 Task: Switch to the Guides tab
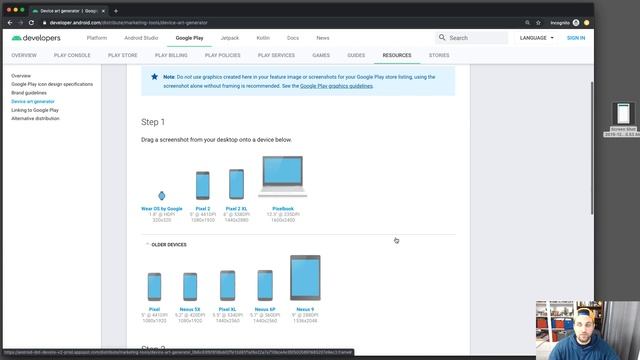[356, 55]
